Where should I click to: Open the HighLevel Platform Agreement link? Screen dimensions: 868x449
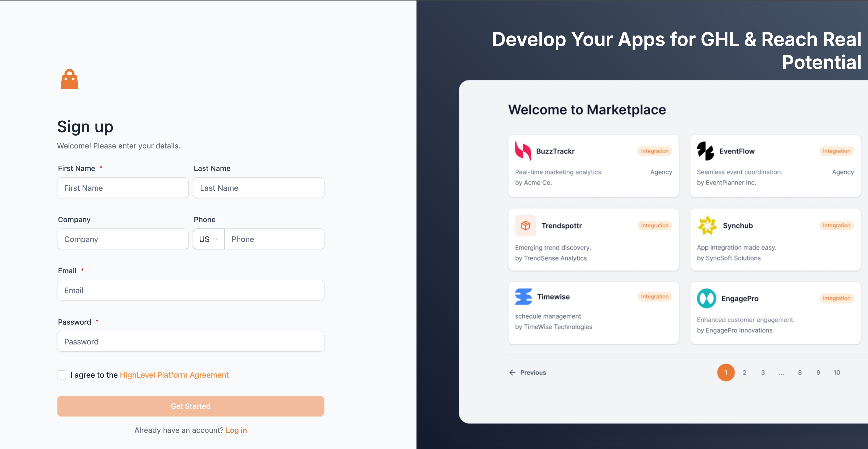174,375
